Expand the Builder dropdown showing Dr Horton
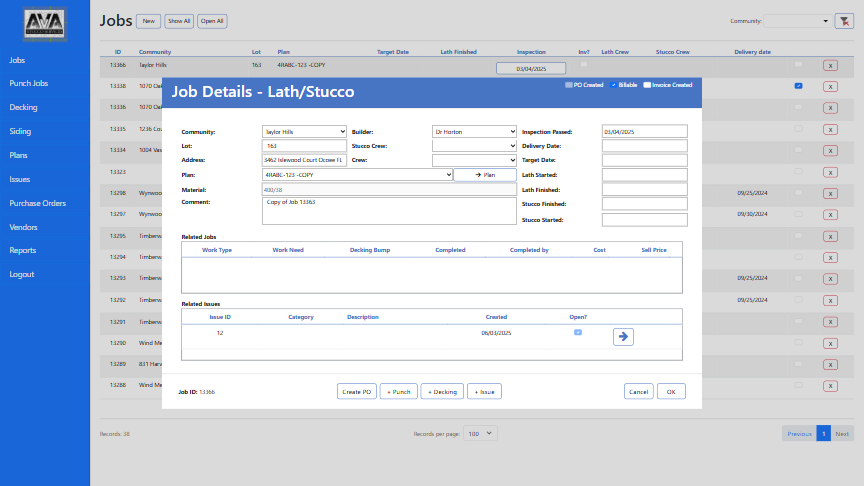Screen dimensions: 864x486 click(474, 131)
